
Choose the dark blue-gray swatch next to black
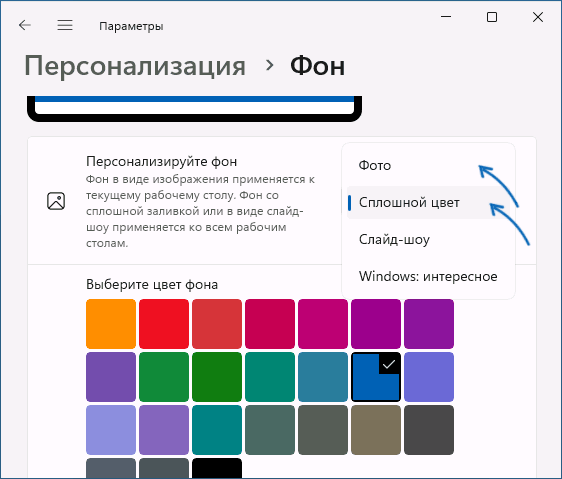click(164, 468)
